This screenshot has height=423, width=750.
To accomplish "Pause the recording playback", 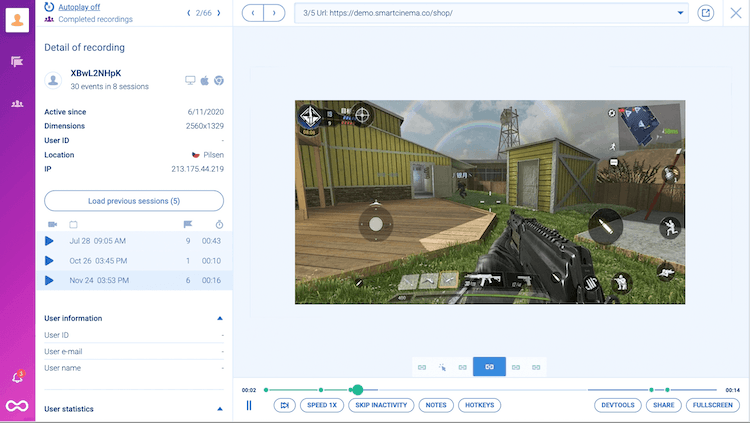I will 249,405.
